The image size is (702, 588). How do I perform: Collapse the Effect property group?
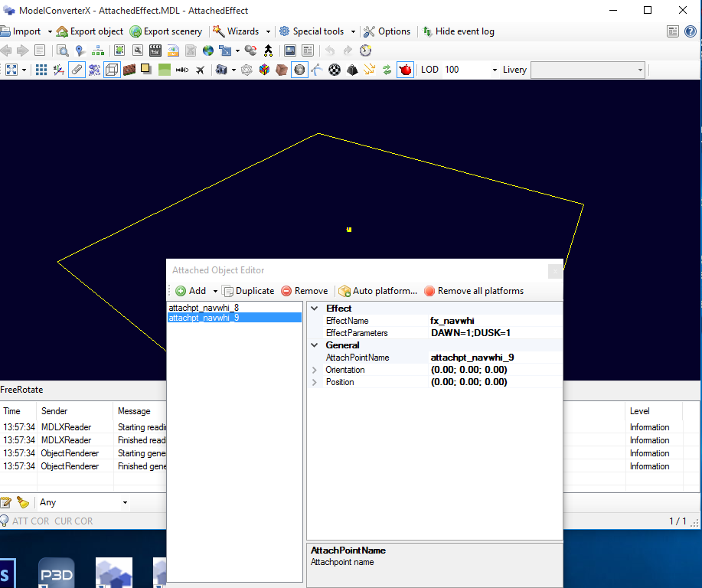coord(315,309)
